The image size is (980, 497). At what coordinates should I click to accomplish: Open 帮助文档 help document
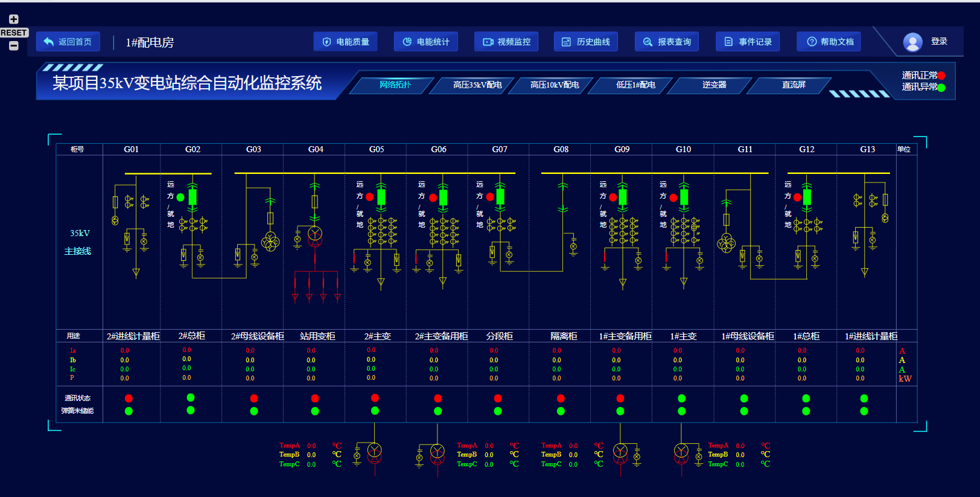pos(829,42)
